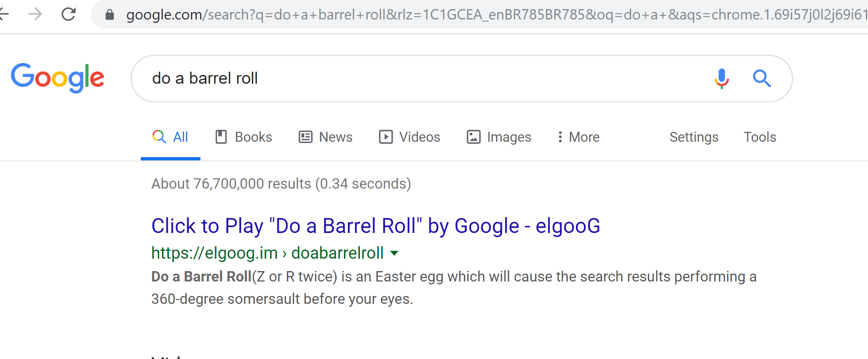Image resolution: width=868 pixels, height=359 pixels.
Task: Click the browser back arrow
Action: (x=4, y=15)
